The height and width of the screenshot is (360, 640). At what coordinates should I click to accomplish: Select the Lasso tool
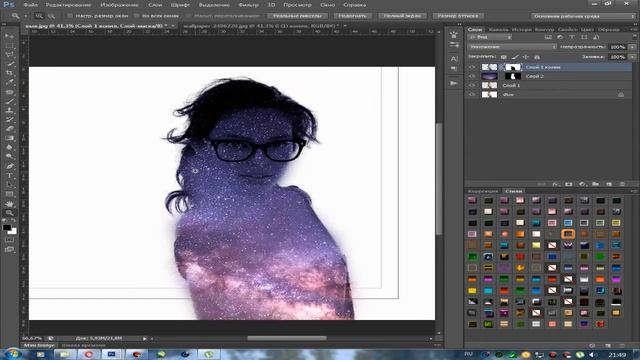(x=9, y=55)
